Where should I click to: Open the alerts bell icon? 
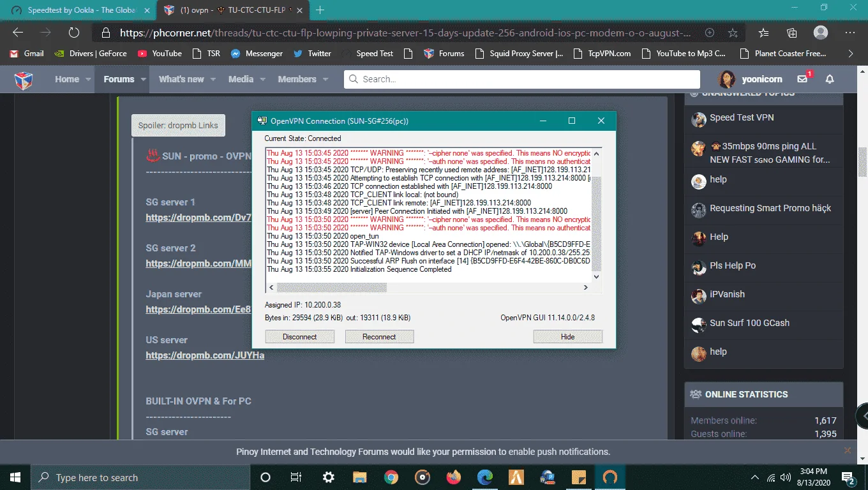coord(830,79)
